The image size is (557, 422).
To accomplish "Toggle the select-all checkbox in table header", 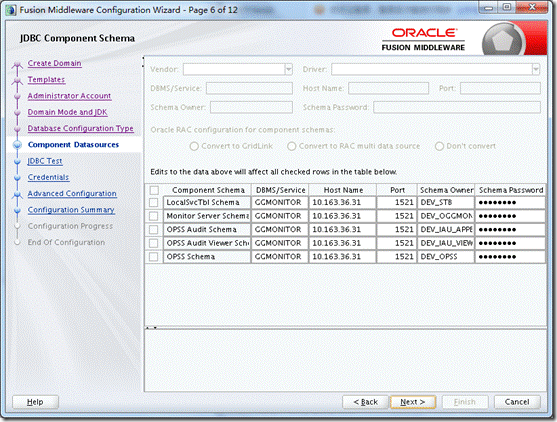I will [x=154, y=190].
